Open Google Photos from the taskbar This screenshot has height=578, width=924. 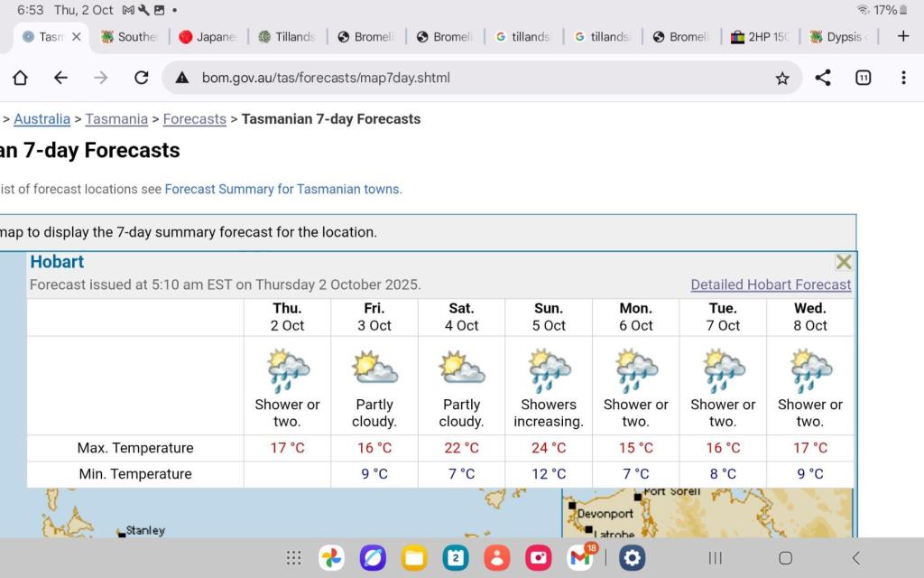[x=331, y=558]
